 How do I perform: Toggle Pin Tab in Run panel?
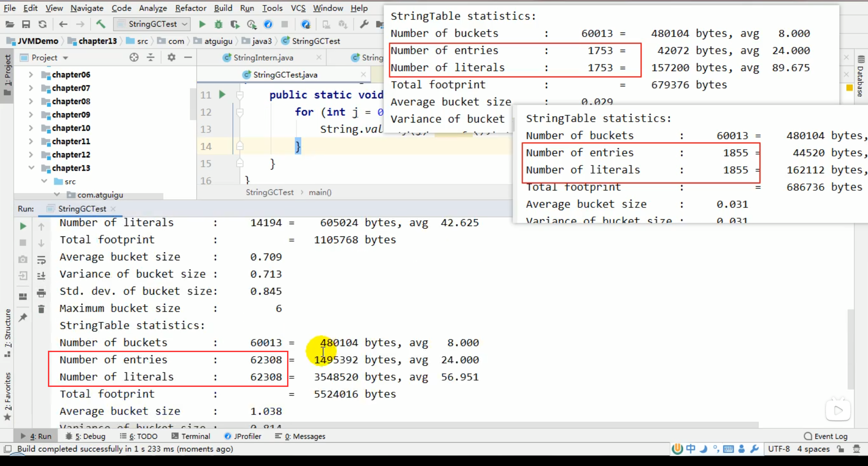(x=23, y=317)
